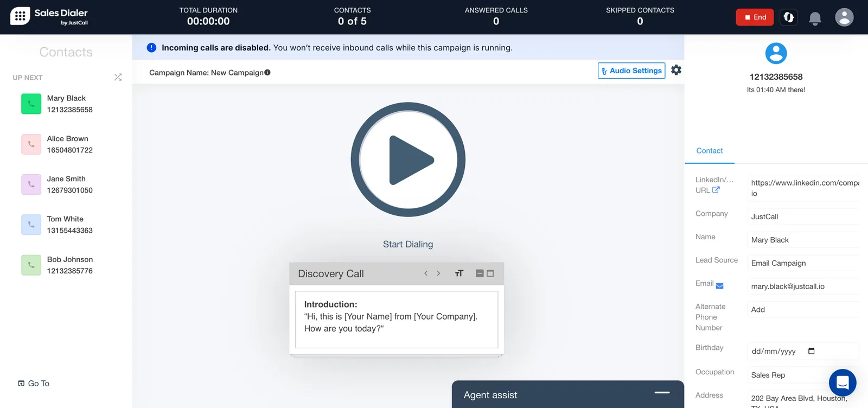868x408 pixels.
Task: Open campaign settings gear
Action: pyautogui.click(x=676, y=70)
